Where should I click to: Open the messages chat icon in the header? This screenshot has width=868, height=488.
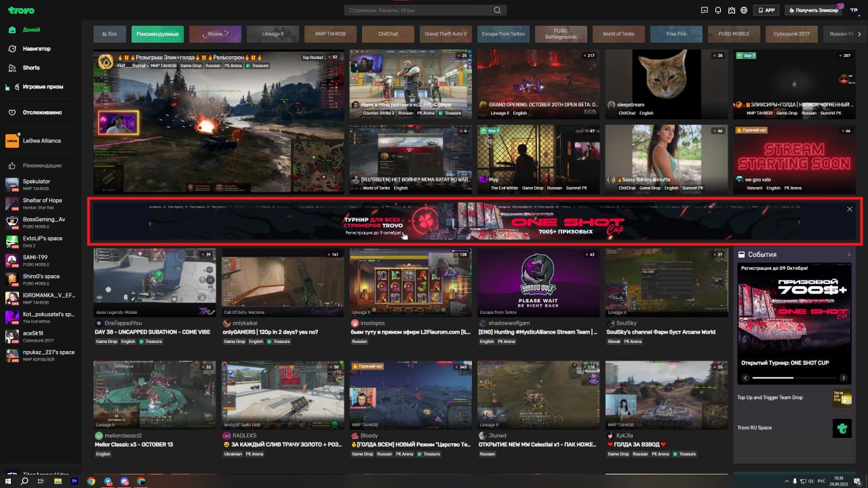click(705, 10)
